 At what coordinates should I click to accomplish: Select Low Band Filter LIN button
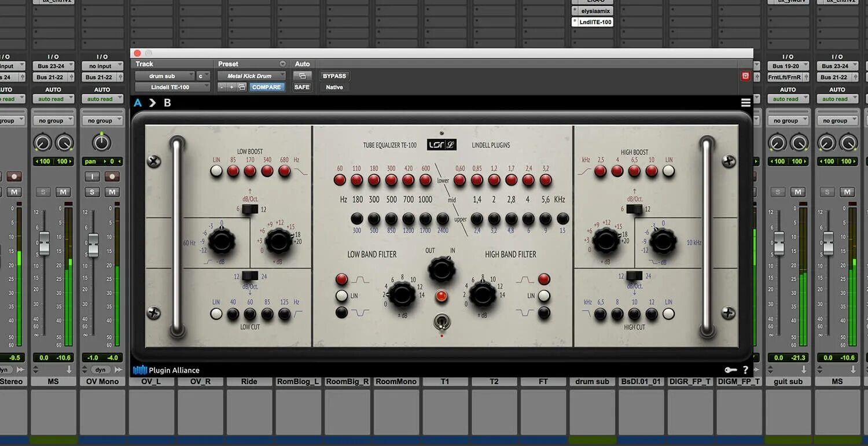coord(342,296)
